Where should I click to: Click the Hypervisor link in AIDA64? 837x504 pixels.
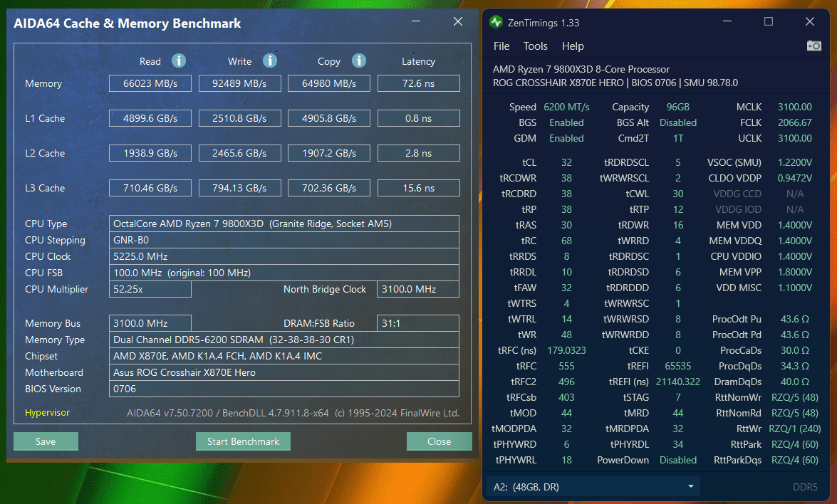tap(47, 413)
